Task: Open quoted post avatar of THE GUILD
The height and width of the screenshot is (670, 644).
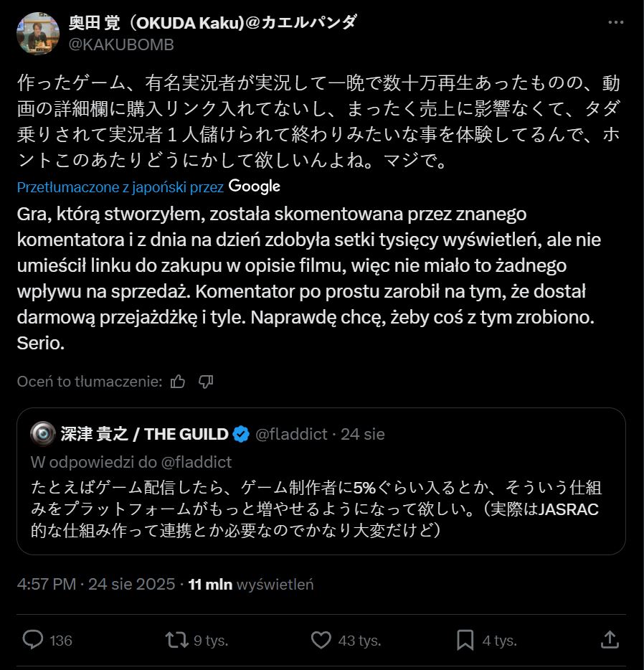Action: pyautogui.click(x=43, y=433)
